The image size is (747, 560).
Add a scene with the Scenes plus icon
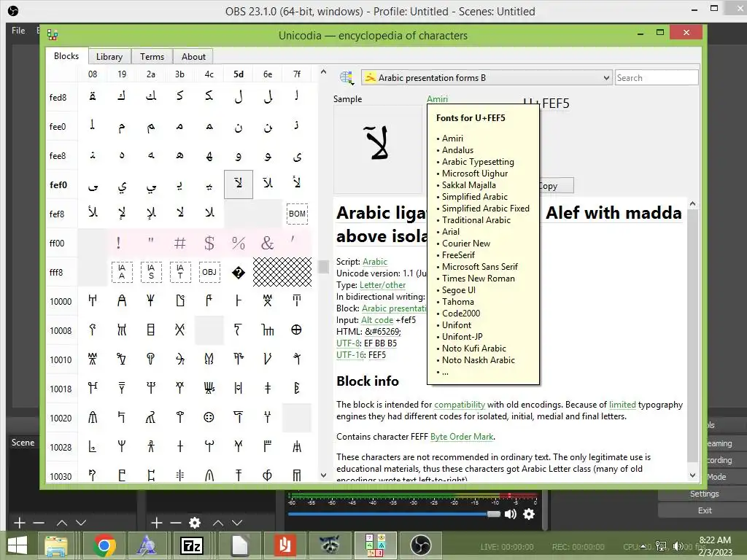point(19,523)
